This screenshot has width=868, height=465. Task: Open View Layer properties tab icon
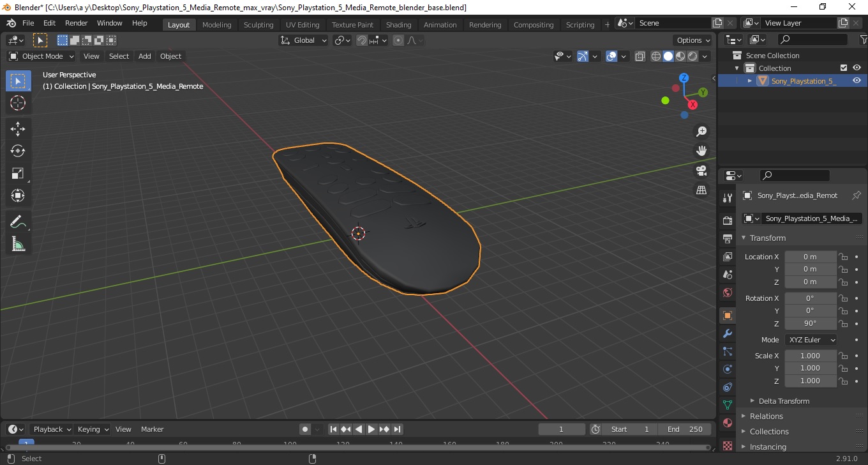pos(728,257)
